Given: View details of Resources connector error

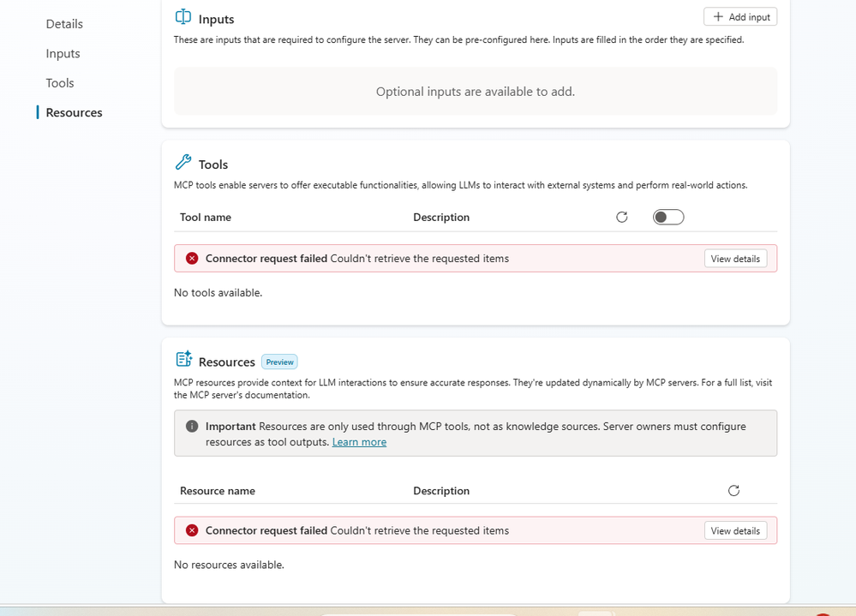Looking at the screenshot, I should pos(735,531).
